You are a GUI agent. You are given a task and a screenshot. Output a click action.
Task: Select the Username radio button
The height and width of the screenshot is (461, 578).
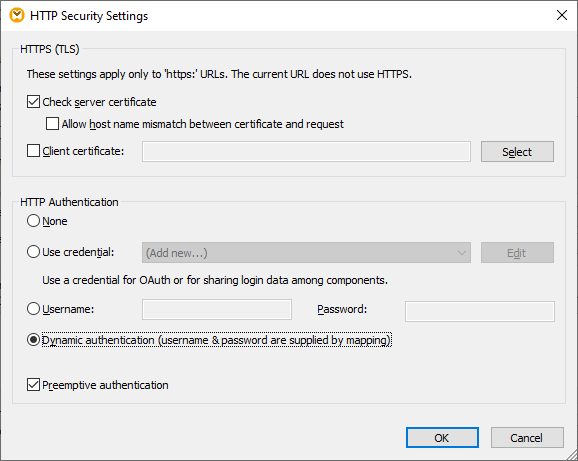click(34, 309)
